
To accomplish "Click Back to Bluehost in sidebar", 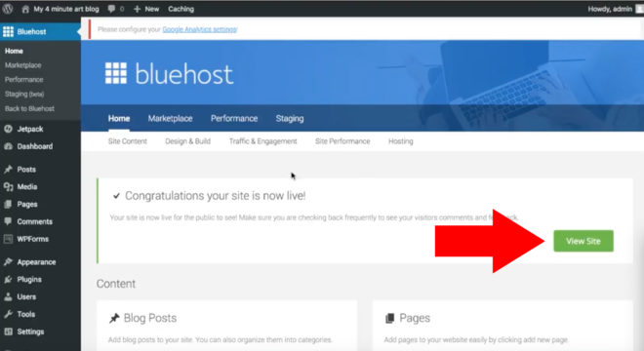I will click(x=29, y=109).
